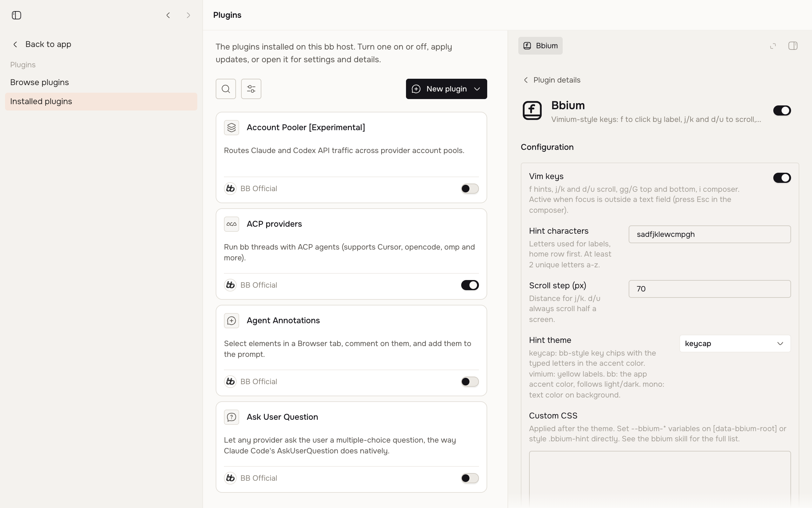The height and width of the screenshot is (508, 812).
Task: Click the large Bbium plugin logo
Action: [532, 110]
